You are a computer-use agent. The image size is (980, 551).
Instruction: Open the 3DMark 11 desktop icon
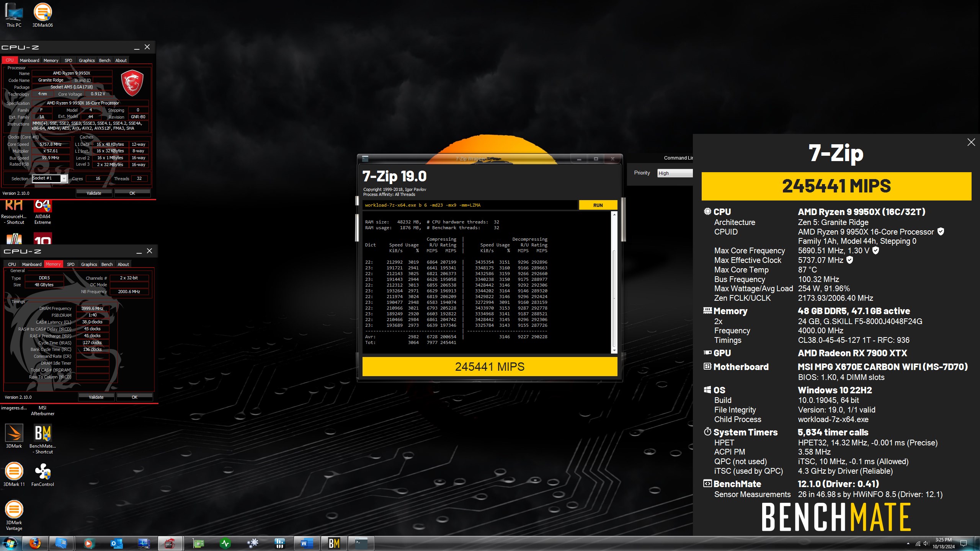14,474
